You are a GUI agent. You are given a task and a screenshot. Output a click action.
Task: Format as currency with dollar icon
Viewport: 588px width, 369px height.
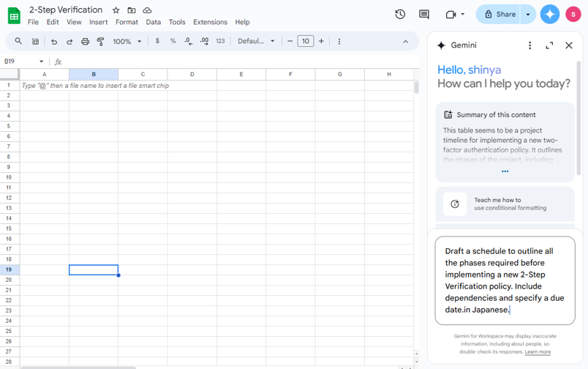pyautogui.click(x=157, y=41)
